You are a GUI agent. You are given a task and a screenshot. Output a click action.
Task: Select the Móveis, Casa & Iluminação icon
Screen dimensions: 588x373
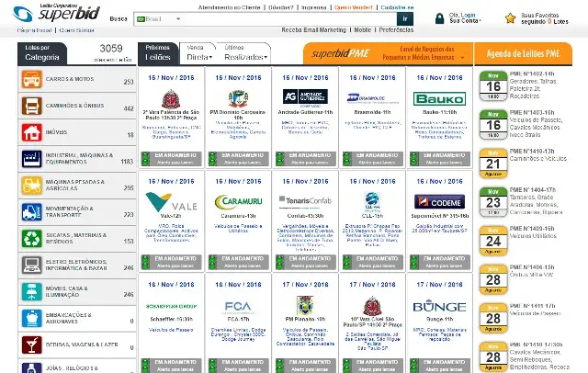(31, 291)
